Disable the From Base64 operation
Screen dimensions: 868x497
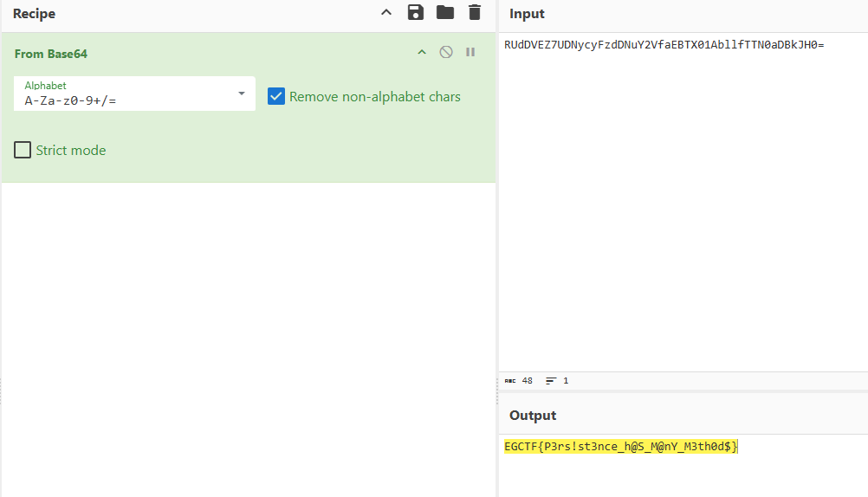446,52
